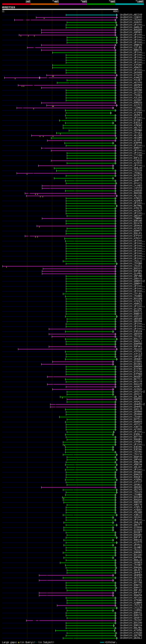Select the UniRef100_A3C1P6 entry

coord(131,98)
